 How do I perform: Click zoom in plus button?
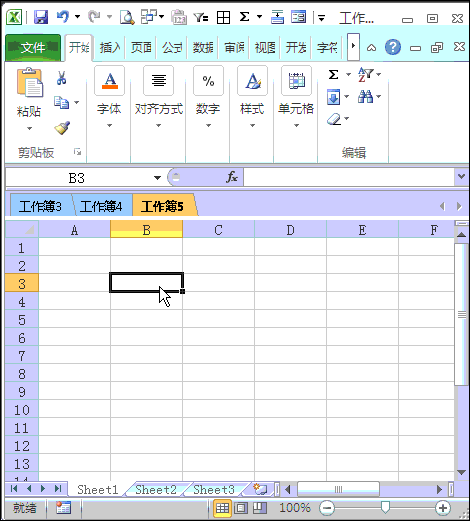[x=443, y=508]
